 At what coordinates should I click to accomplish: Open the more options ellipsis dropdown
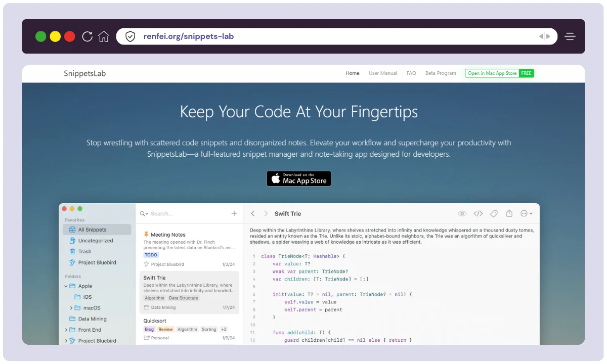click(526, 214)
